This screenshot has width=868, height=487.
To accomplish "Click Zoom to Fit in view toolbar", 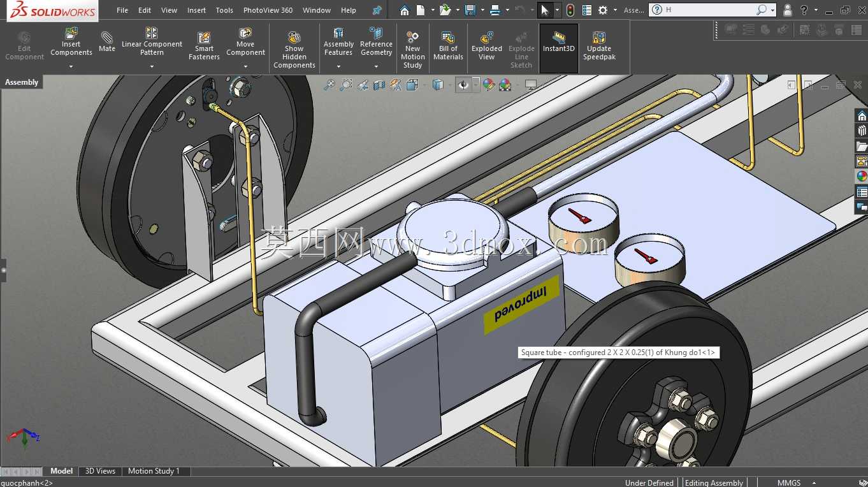I will [329, 85].
